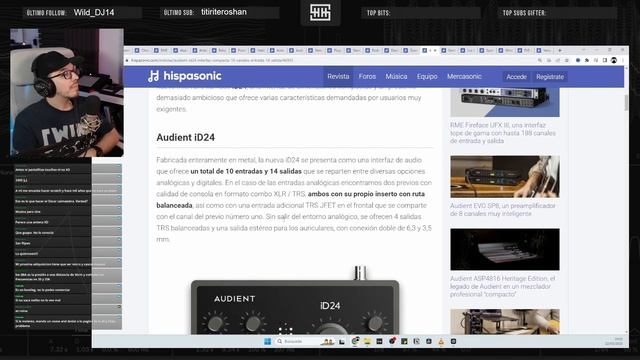Close the active browser tab
Image resolution: width=640 pixels, height=360 pixels.
click(x=435, y=51)
